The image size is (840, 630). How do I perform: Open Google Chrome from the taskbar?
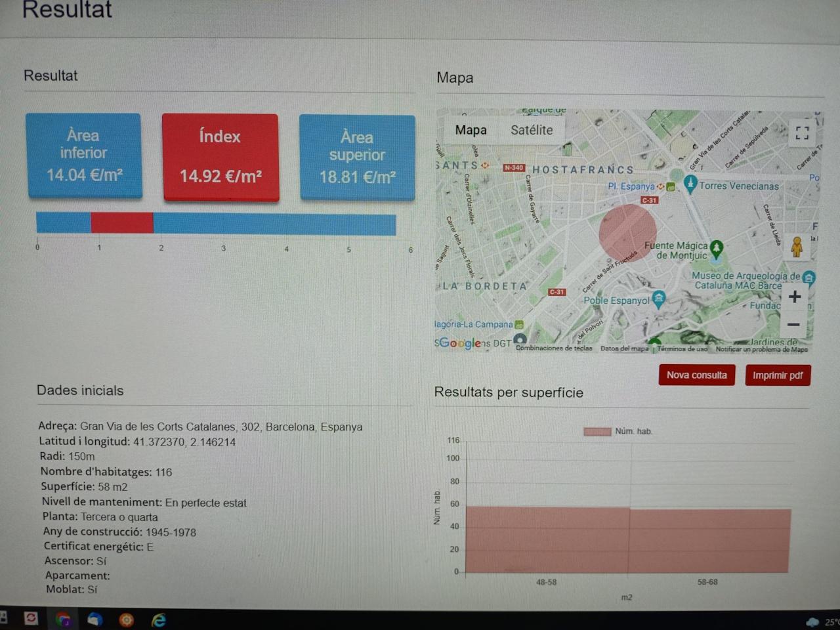click(63, 619)
